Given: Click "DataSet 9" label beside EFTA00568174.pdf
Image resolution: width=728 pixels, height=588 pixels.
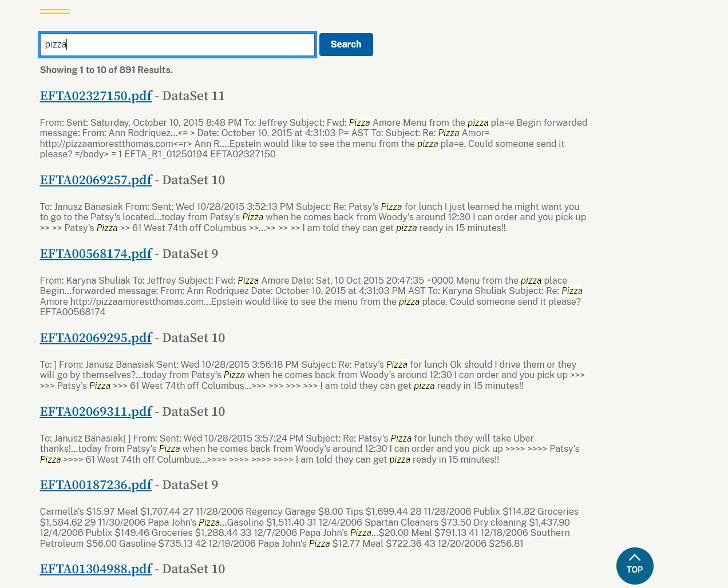Looking at the screenshot, I should click(x=190, y=254).
